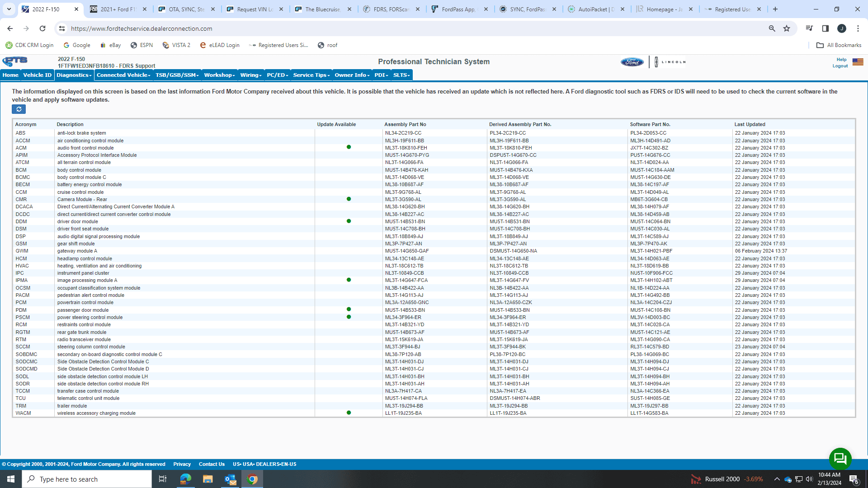
Task: Click the Chrome profile avatar
Action: pyautogui.click(x=842, y=28)
